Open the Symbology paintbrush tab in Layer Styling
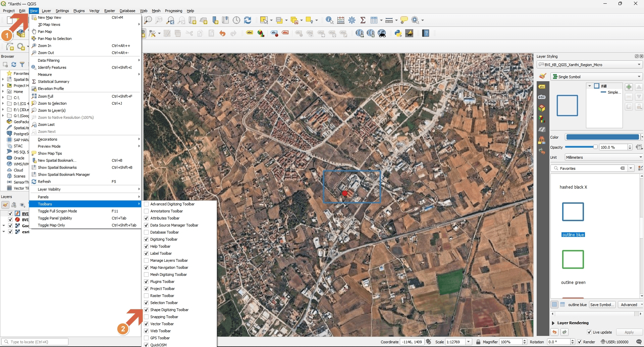 coord(542,76)
